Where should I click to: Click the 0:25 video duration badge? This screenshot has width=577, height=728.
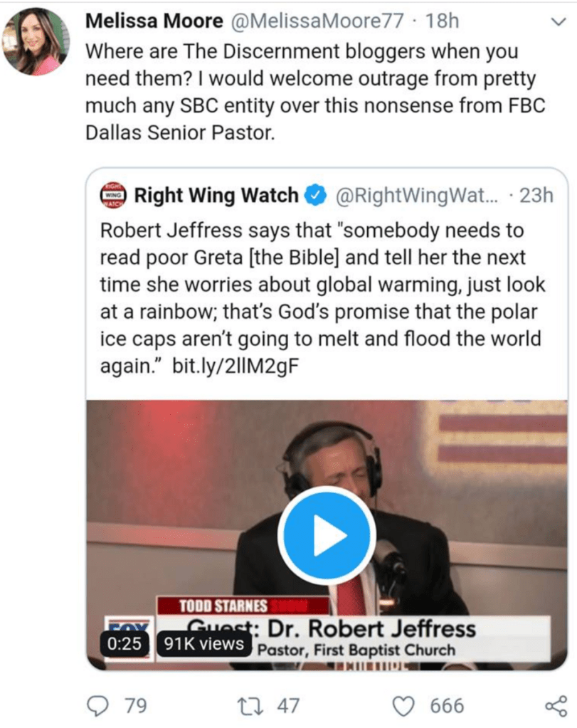125,644
